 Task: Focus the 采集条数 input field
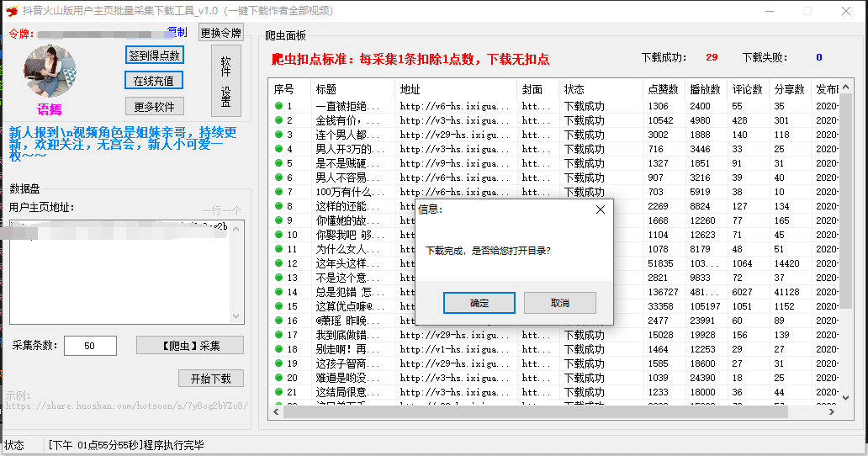click(x=90, y=346)
